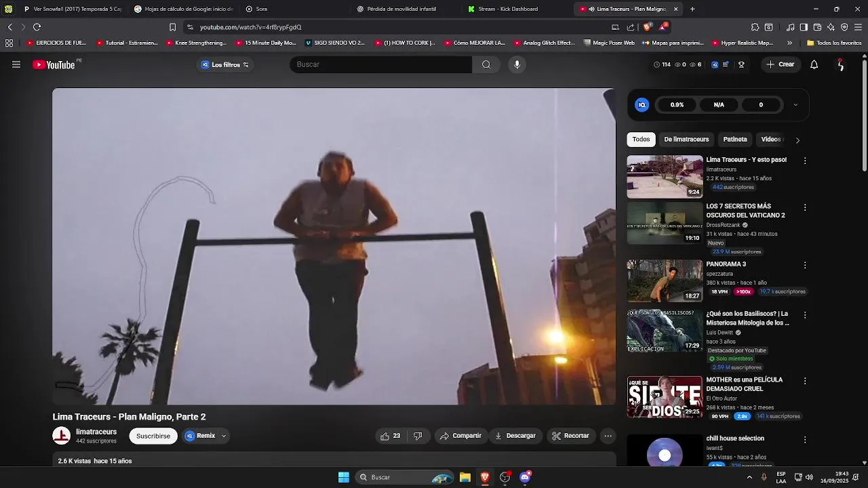This screenshot has height=488, width=868.
Task: Select the Patineta filter chip
Action: [x=735, y=140]
